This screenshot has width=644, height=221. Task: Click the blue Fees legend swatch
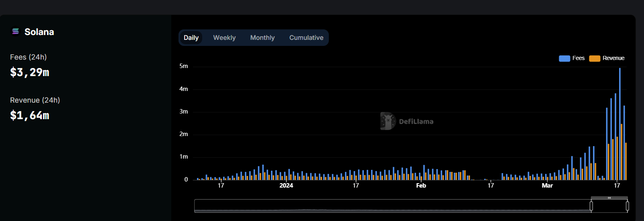click(564, 58)
